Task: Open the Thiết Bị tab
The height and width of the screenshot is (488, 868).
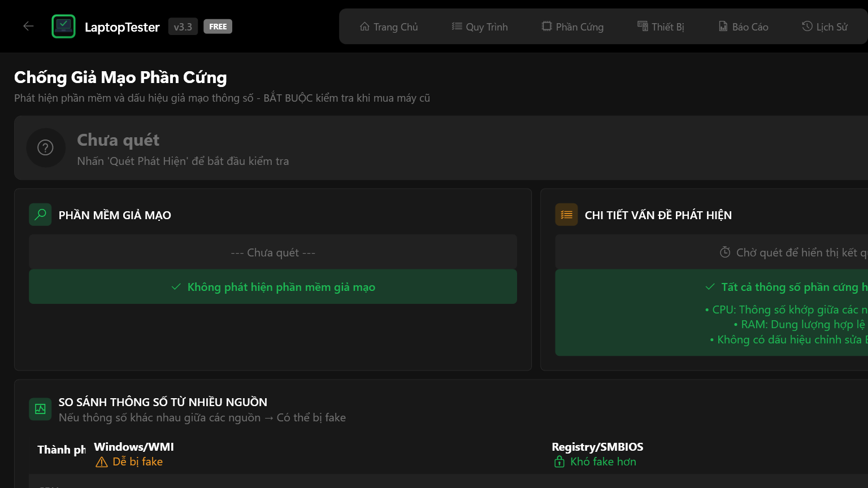Action: [x=661, y=27]
